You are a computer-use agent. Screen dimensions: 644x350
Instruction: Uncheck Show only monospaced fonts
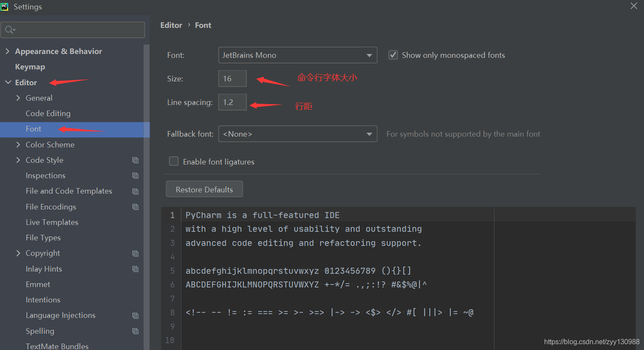pyautogui.click(x=393, y=55)
